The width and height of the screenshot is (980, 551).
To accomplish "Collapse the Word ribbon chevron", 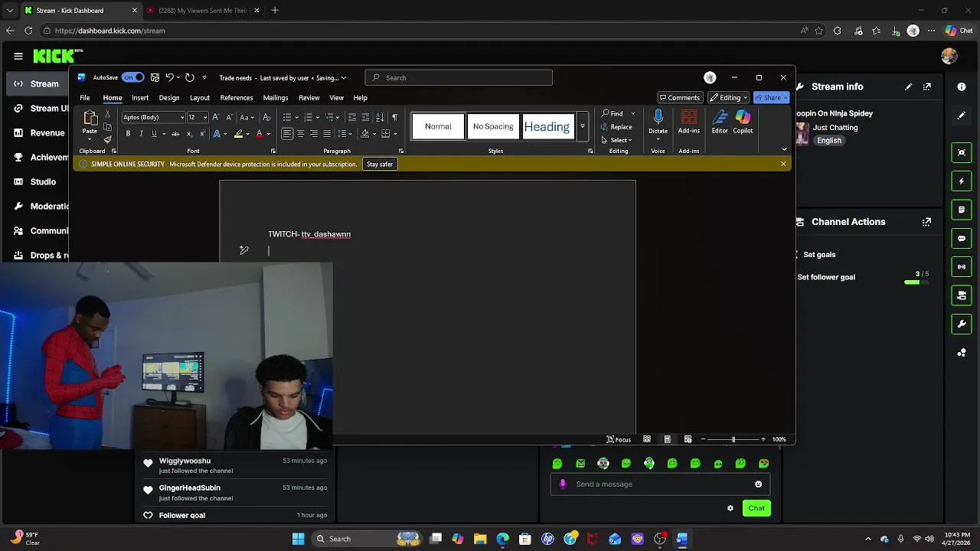I will click(x=784, y=149).
